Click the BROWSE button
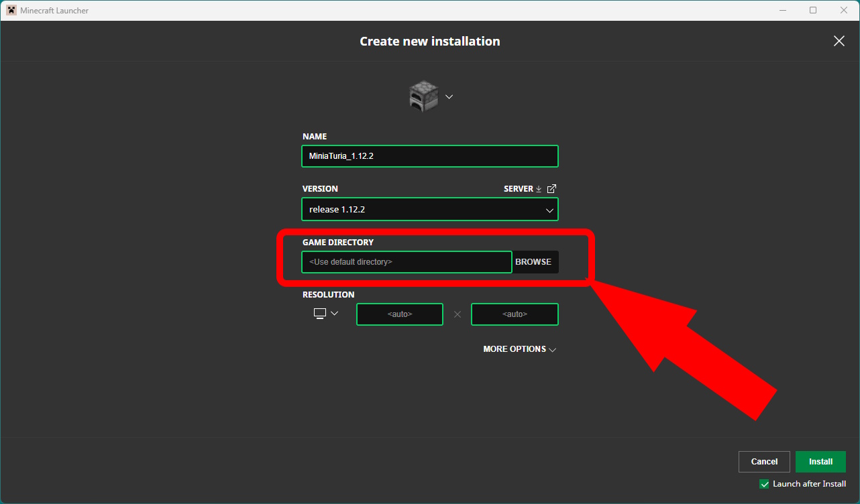This screenshot has width=860, height=504. coord(534,262)
